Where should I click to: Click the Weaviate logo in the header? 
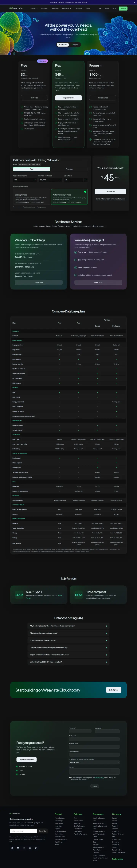(x=16, y=8)
